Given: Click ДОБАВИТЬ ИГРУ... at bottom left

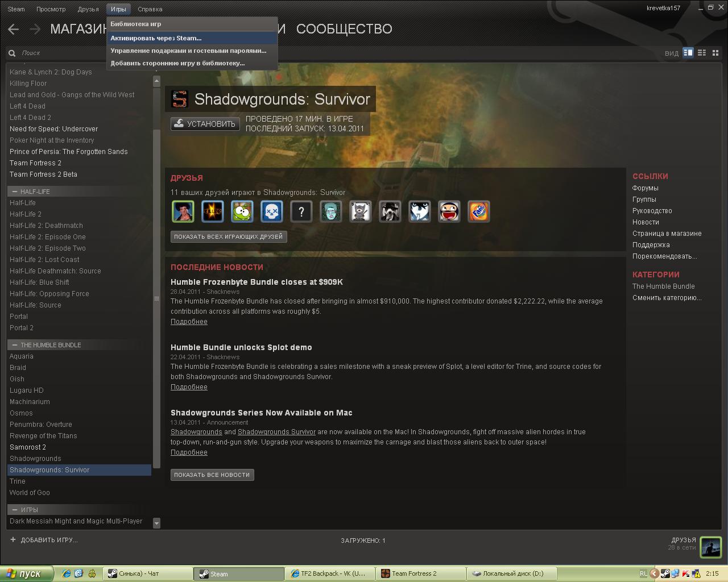Looking at the screenshot, I should [49, 540].
